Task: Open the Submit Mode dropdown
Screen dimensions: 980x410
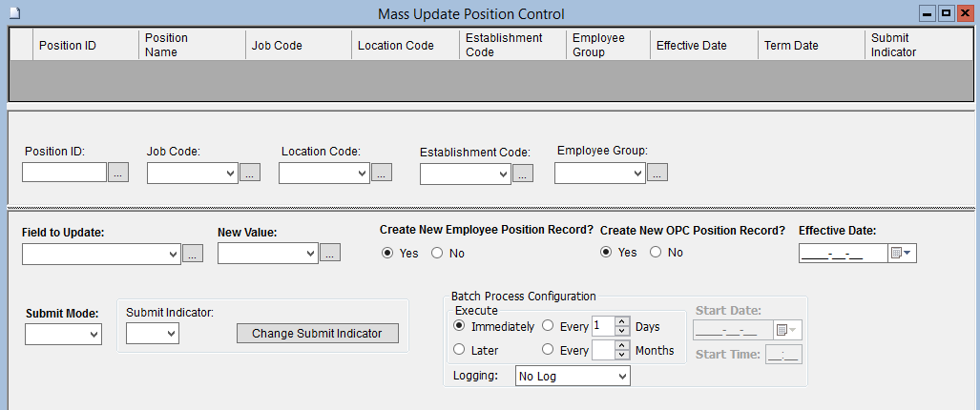Action: (x=94, y=335)
